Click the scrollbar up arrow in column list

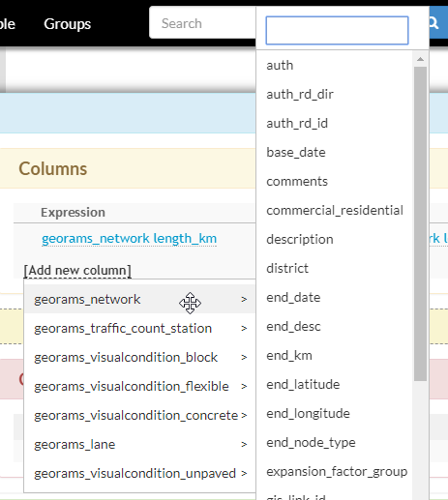tap(420, 59)
